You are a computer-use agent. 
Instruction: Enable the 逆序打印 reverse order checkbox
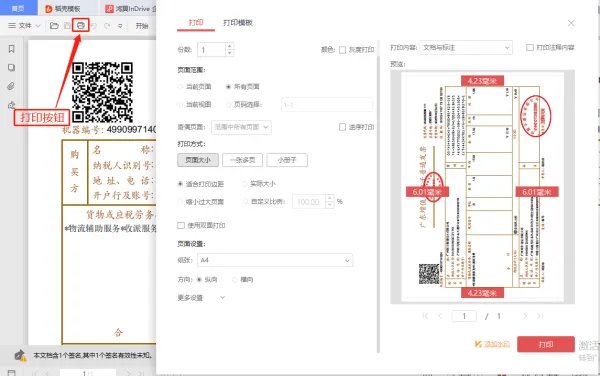pyautogui.click(x=342, y=127)
